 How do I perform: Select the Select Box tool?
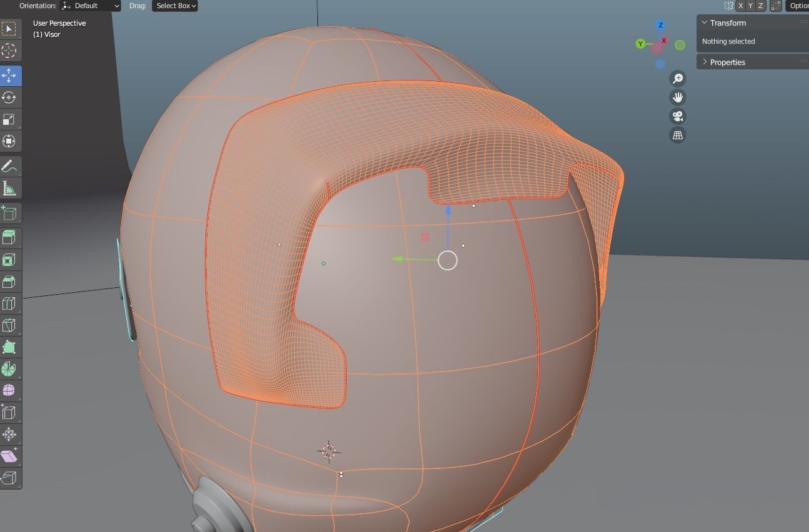point(9,29)
